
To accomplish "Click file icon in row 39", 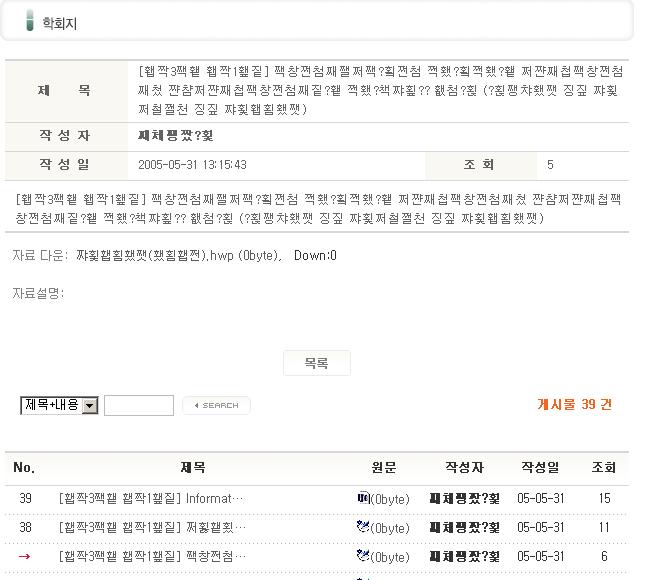I will coord(363,497).
